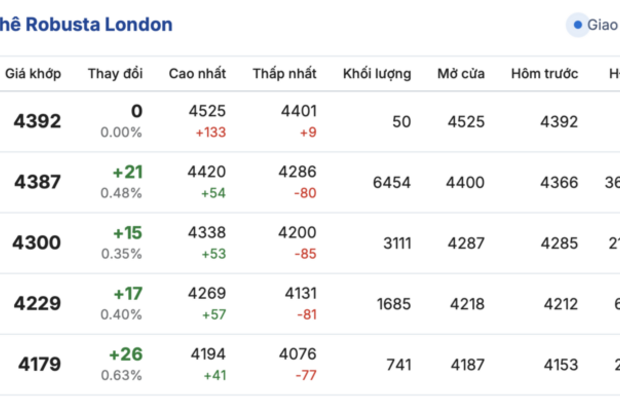Click the 4179 matched price cell
Image resolution: width=620 pixels, height=413 pixels.
click(37, 364)
